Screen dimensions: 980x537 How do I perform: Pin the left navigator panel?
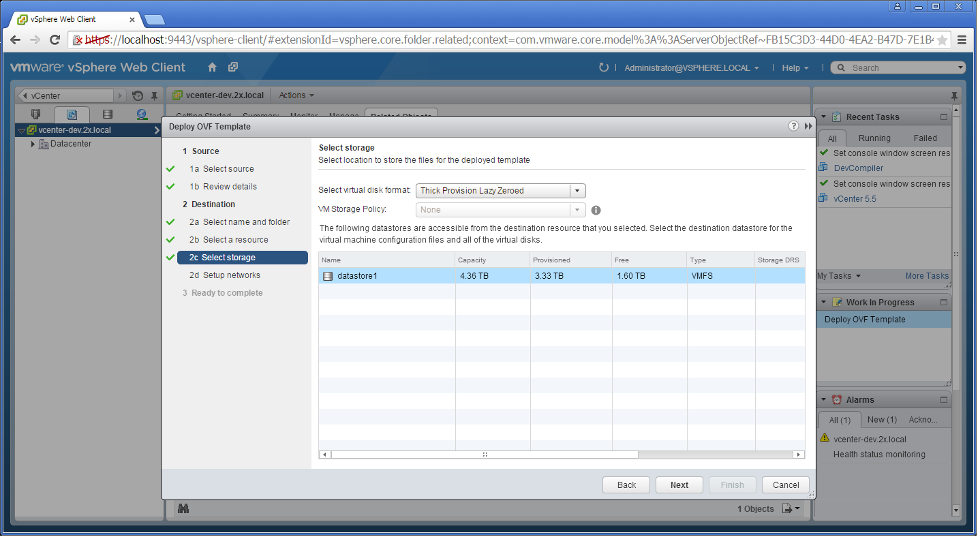155,96
